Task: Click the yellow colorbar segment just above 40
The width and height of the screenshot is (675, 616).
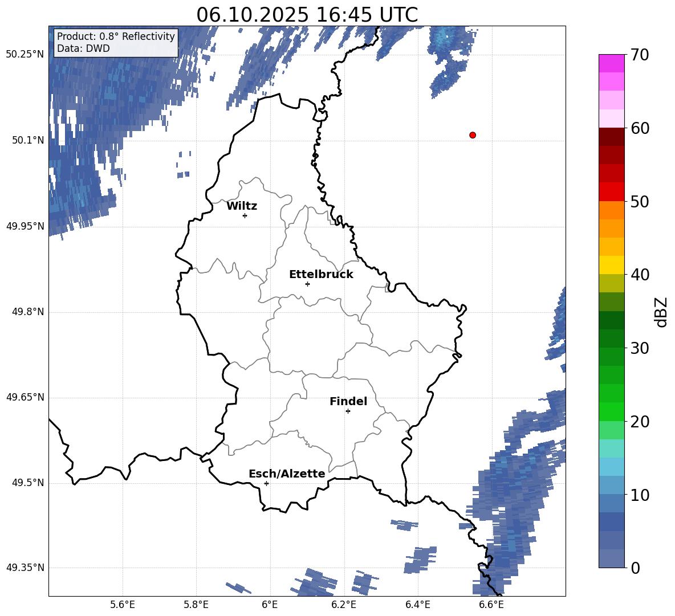Action: 611,266
